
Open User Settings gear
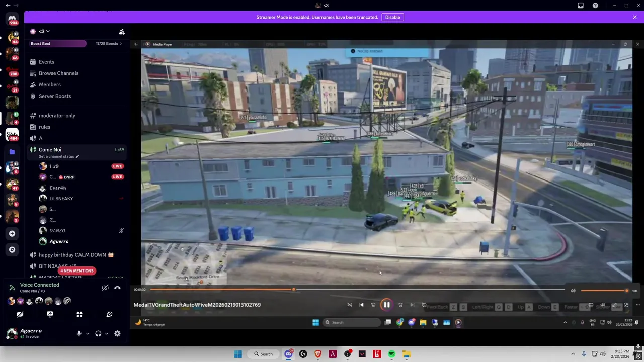pyautogui.click(x=117, y=333)
